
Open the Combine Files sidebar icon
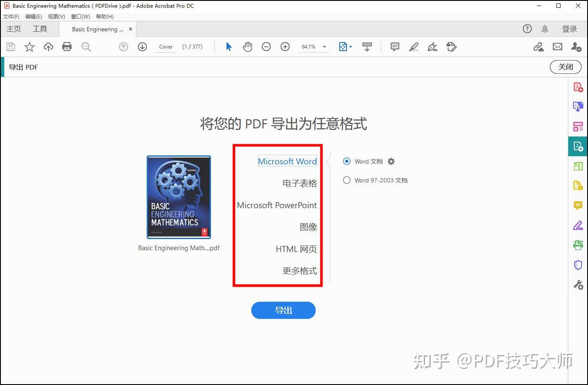578,106
